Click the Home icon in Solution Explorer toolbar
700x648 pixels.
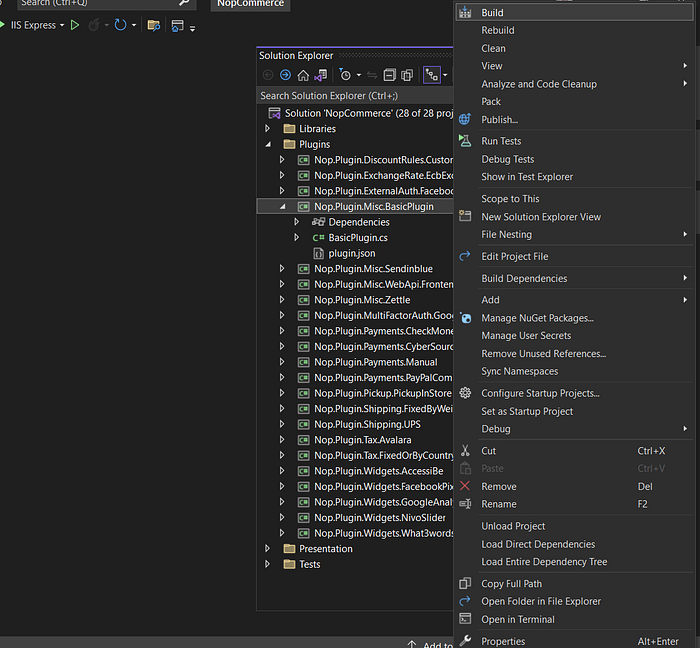pos(303,75)
